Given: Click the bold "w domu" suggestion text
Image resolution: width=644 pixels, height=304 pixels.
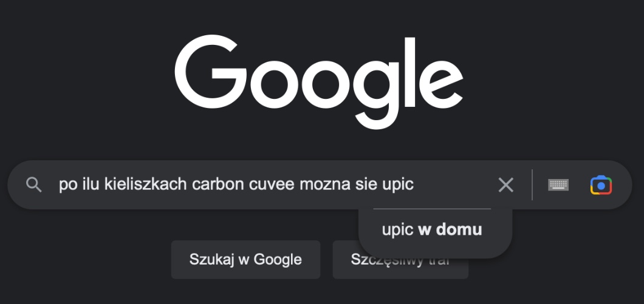Looking at the screenshot, I should pos(450,230).
